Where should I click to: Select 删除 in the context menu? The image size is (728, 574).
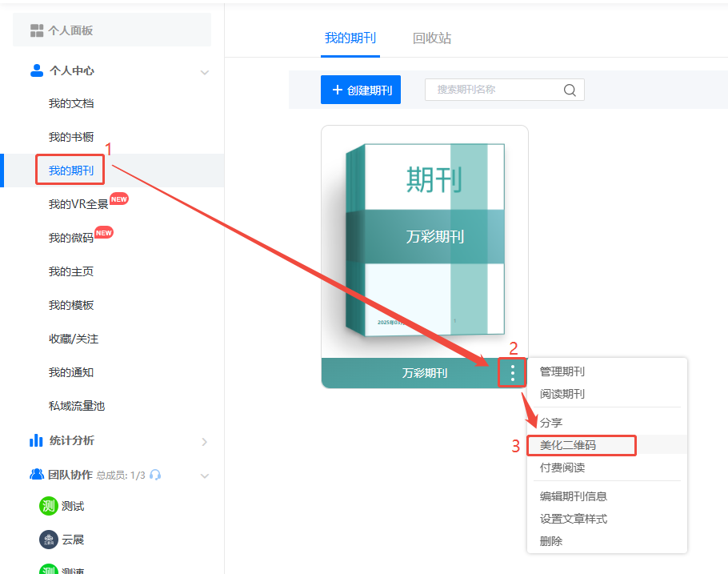tap(551, 541)
